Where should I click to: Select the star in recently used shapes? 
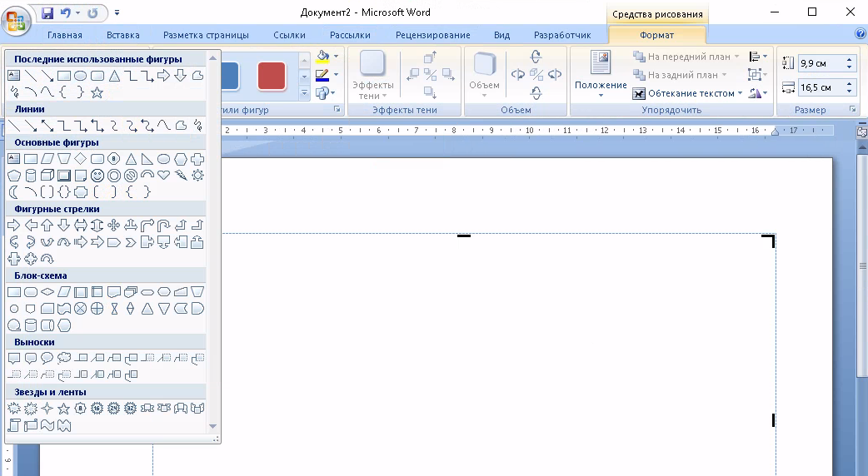point(97,92)
